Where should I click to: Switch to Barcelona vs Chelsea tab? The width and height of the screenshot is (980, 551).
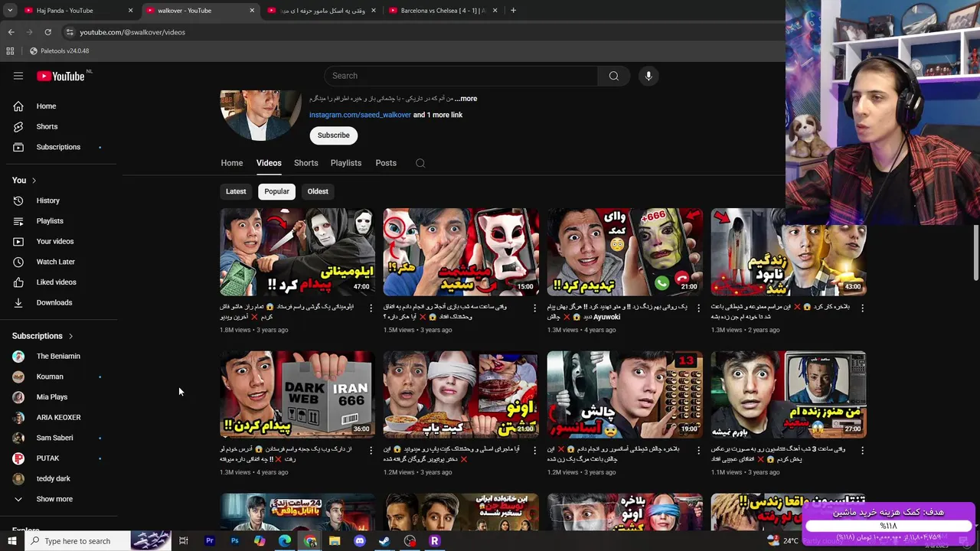coord(443,11)
